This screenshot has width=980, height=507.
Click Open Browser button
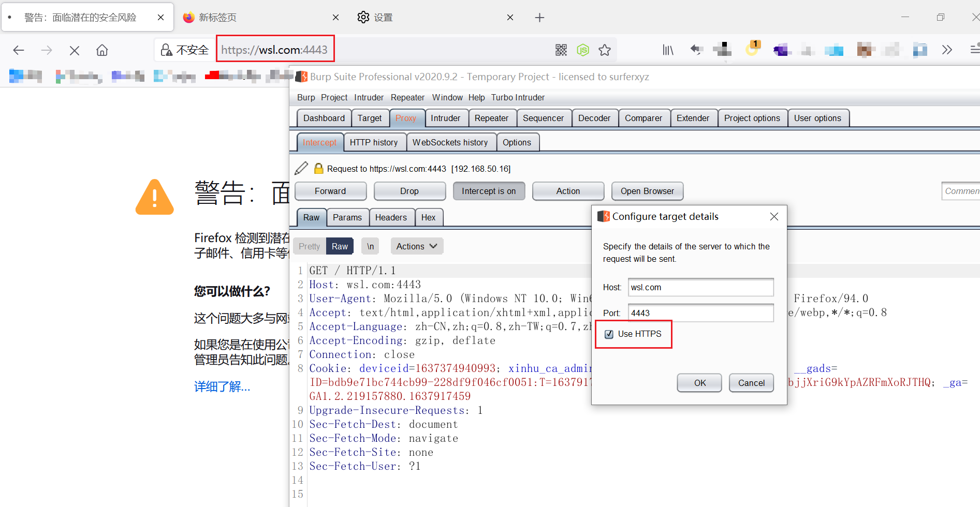pyautogui.click(x=647, y=191)
